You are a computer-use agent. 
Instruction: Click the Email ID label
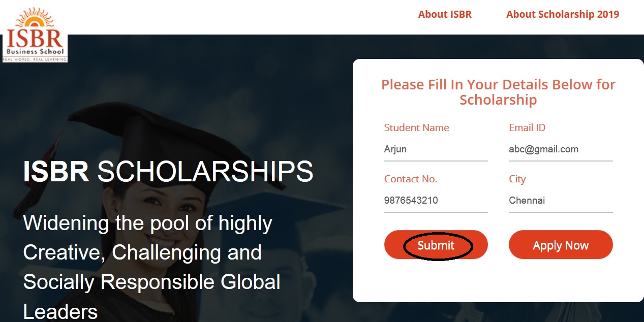click(x=527, y=127)
